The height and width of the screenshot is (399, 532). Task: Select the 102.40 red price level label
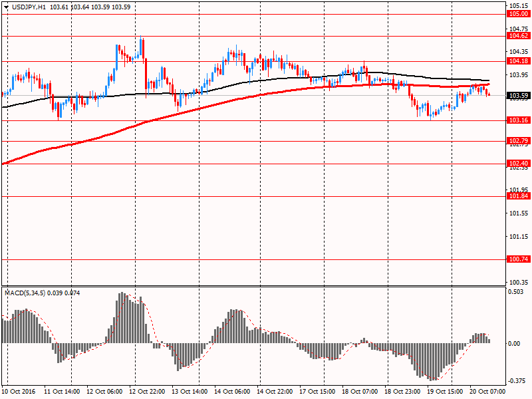point(519,164)
